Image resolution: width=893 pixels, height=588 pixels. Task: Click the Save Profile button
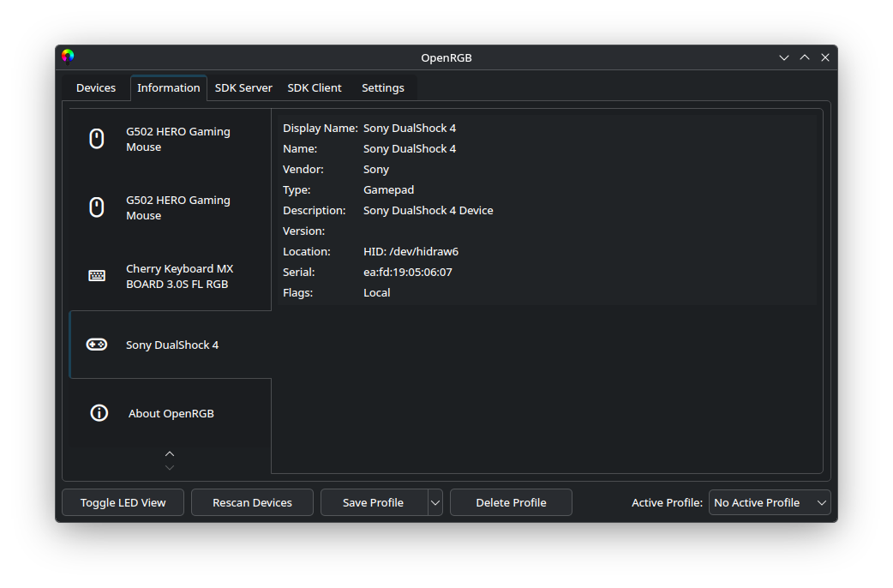(x=374, y=502)
